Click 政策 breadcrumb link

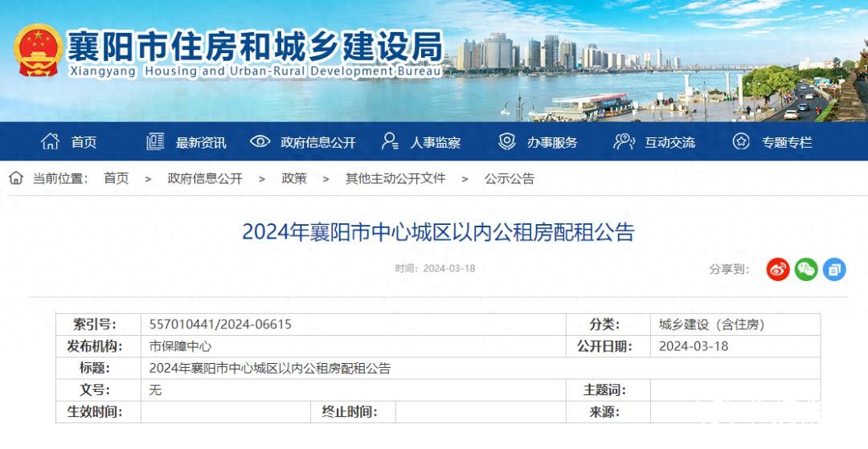point(294,178)
